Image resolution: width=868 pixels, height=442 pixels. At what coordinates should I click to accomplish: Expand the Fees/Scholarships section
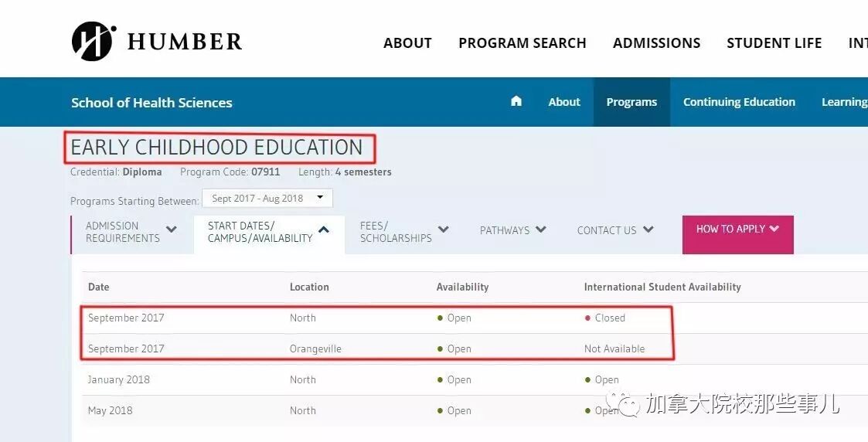click(404, 232)
